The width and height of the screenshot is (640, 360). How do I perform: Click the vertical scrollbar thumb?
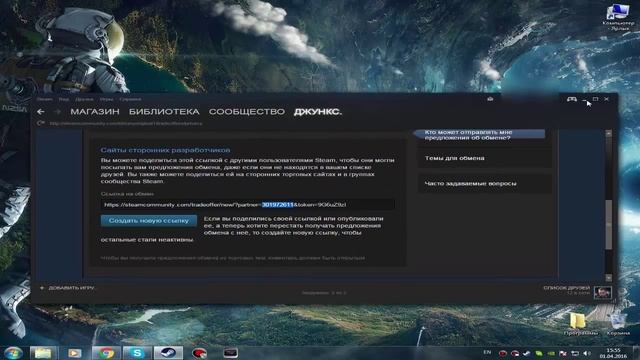click(609, 224)
